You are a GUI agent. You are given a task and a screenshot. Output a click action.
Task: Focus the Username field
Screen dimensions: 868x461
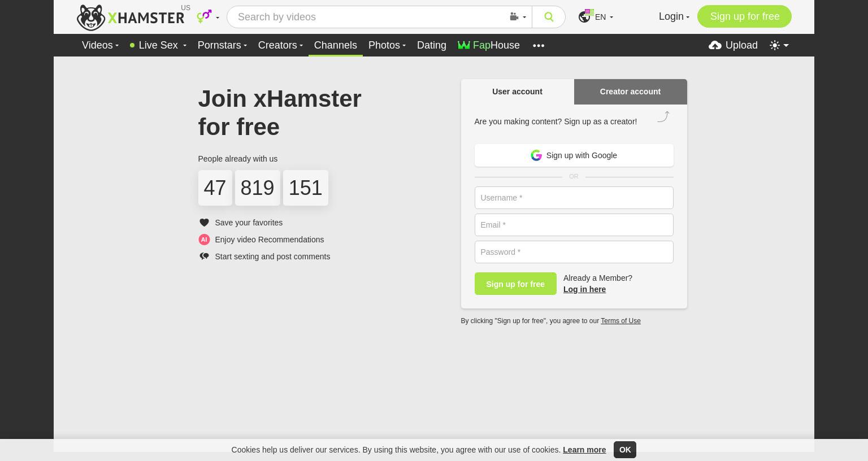(574, 198)
